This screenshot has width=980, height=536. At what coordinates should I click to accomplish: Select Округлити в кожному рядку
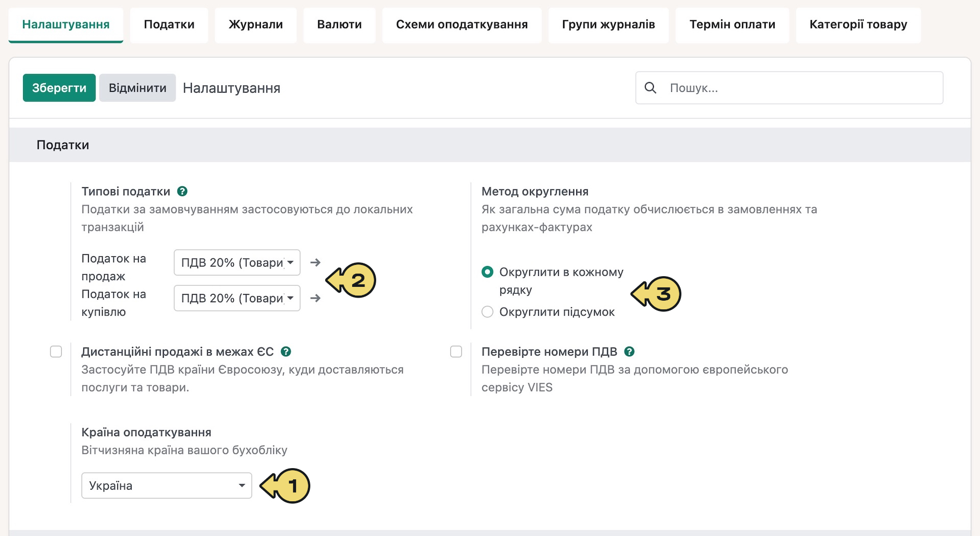point(487,272)
